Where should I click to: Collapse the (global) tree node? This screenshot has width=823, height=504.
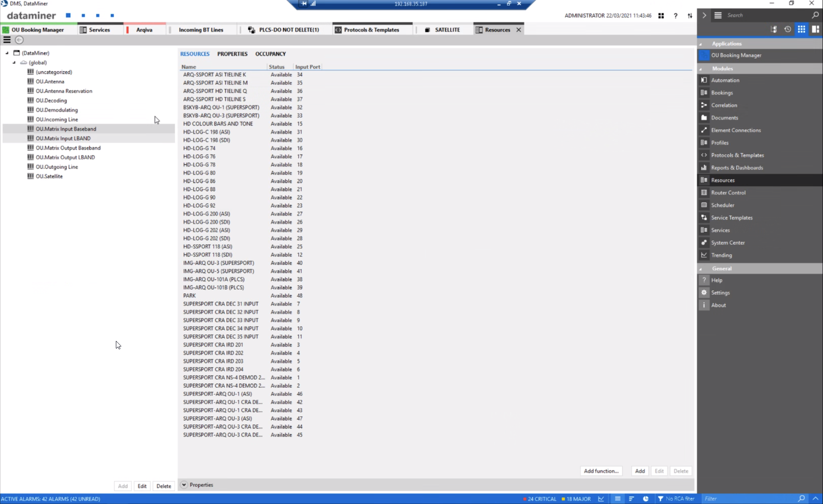(14, 62)
